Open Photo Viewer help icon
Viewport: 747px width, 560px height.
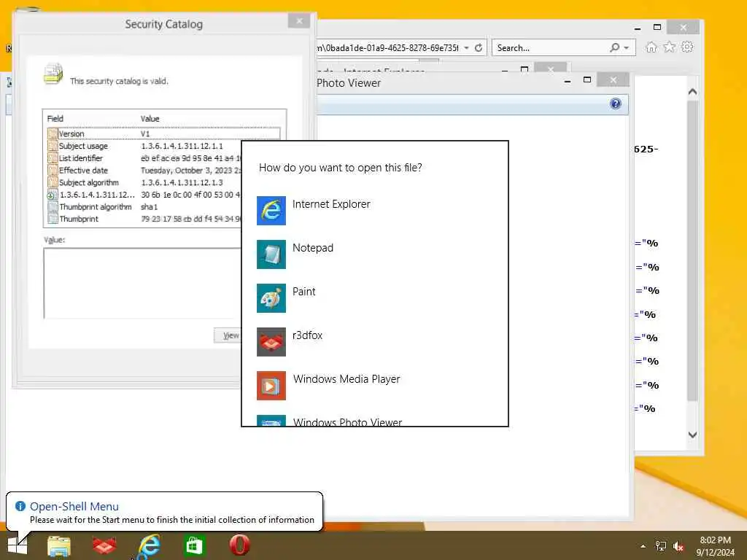[x=615, y=104]
